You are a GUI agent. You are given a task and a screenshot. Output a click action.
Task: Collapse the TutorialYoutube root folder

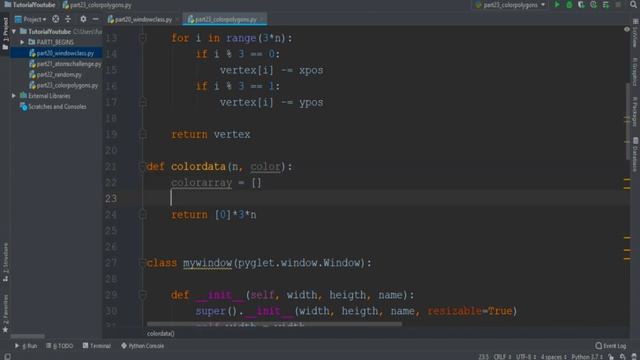tap(14, 31)
